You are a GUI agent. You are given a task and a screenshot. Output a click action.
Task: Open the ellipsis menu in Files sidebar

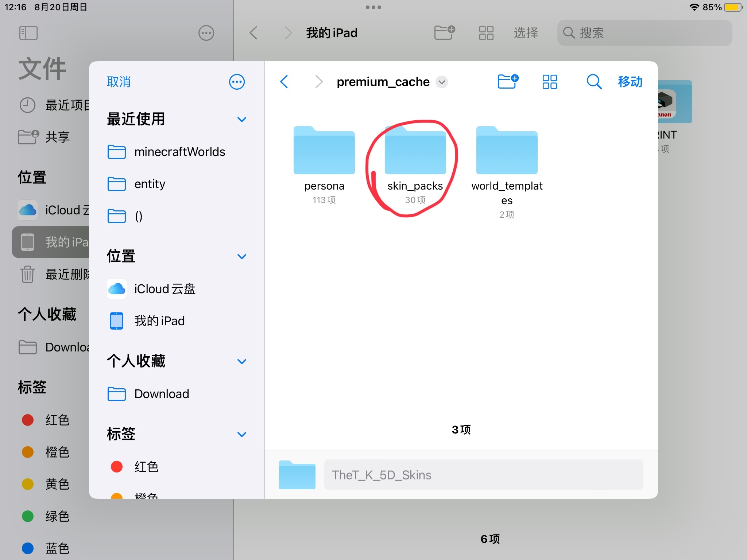click(x=206, y=33)
